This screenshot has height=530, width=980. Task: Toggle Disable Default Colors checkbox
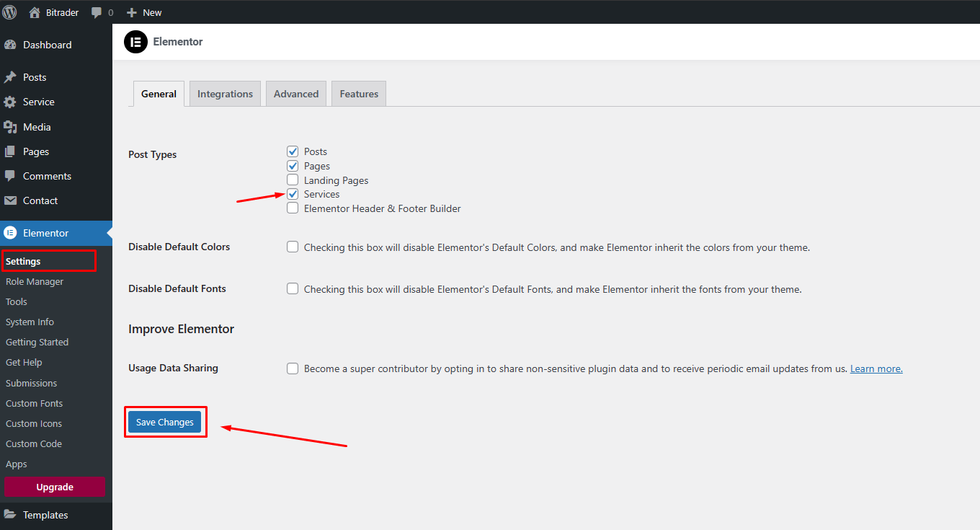click(x=293, y=247)
